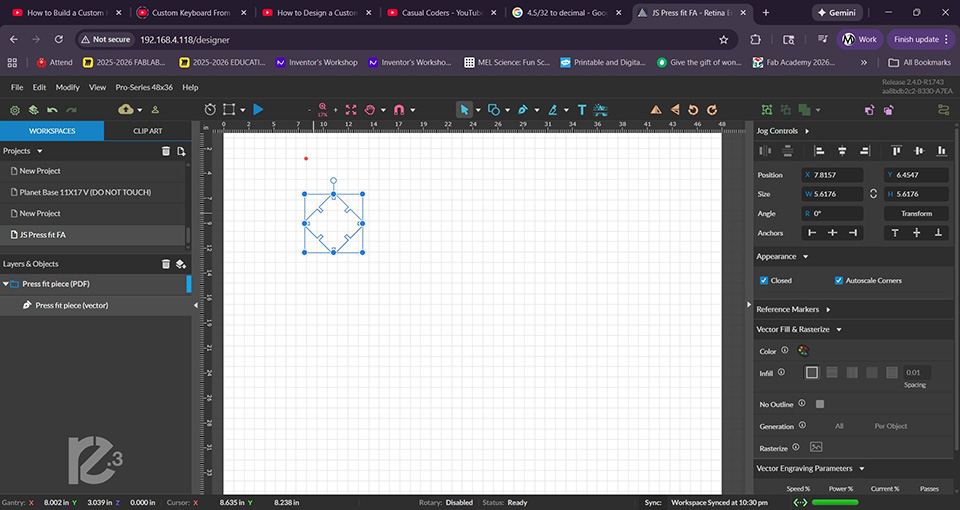
Task: Delete project using Projects trash icon
Action: click(165, 151)
